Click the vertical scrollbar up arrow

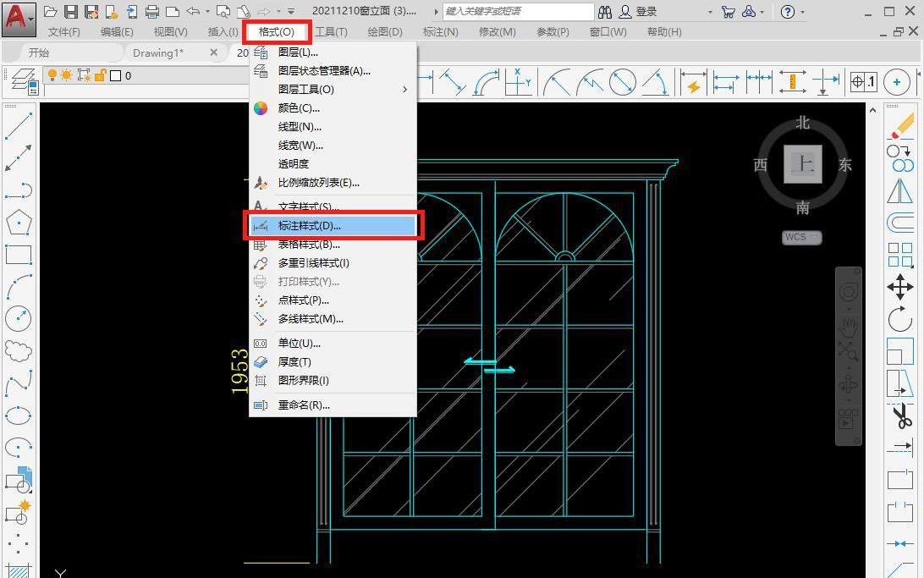(x=872, y=110)
